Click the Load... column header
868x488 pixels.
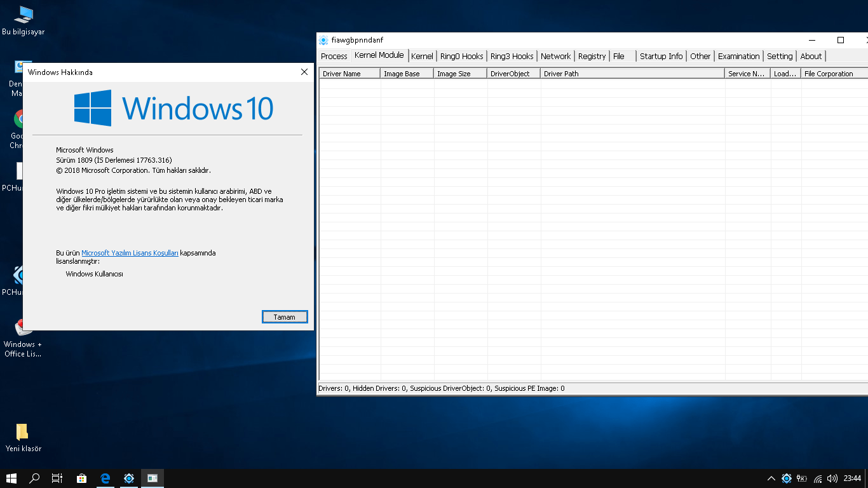786,74
